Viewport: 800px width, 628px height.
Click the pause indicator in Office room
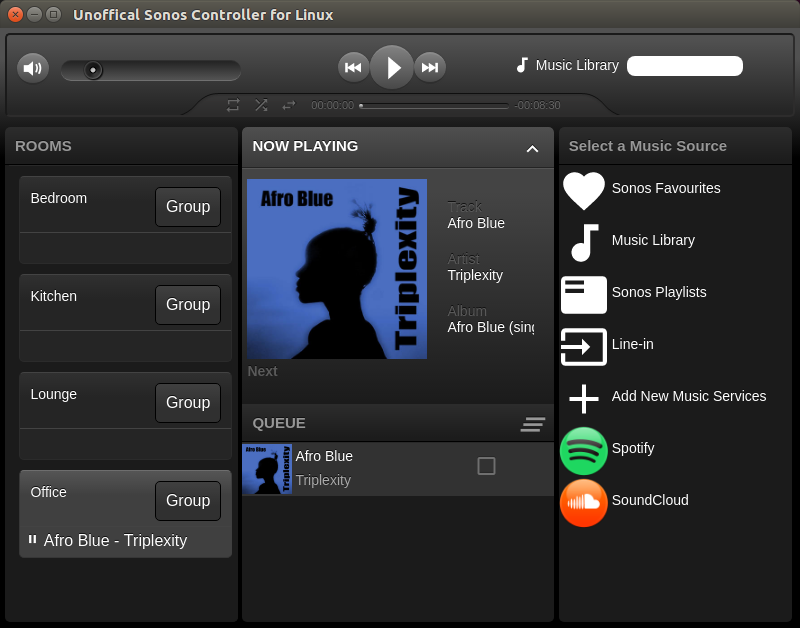point(33,539)
